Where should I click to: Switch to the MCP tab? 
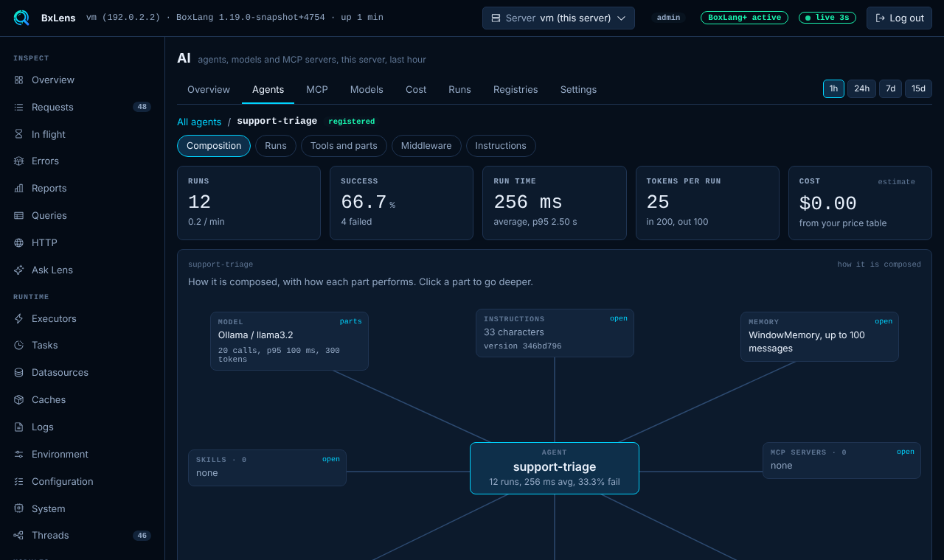tap(317, 89)
